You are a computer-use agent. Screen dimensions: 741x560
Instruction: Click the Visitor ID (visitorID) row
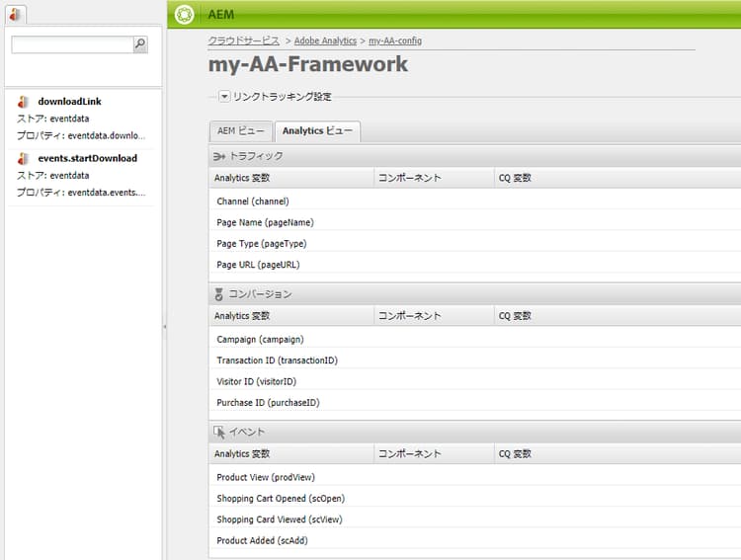(475, 382)
